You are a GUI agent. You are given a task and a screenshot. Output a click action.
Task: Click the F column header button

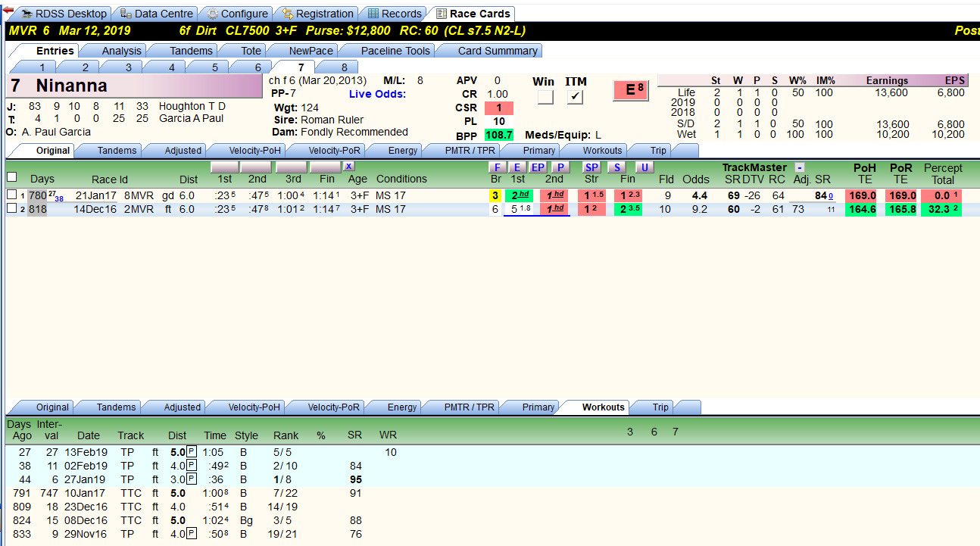point(497,167)
